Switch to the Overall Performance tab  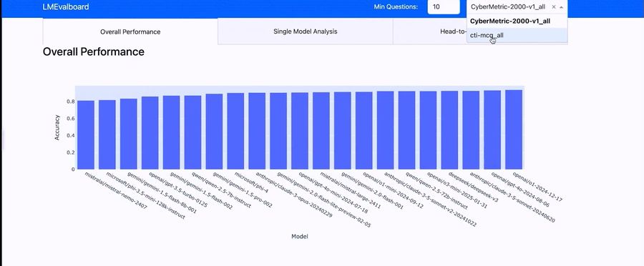(130, 31)
